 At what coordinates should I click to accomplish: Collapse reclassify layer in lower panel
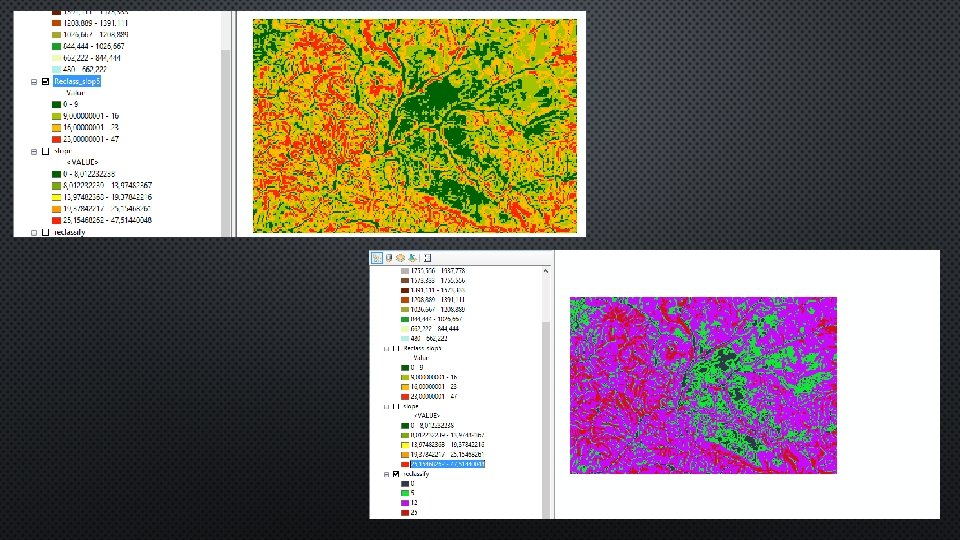[x=386, y=474]
